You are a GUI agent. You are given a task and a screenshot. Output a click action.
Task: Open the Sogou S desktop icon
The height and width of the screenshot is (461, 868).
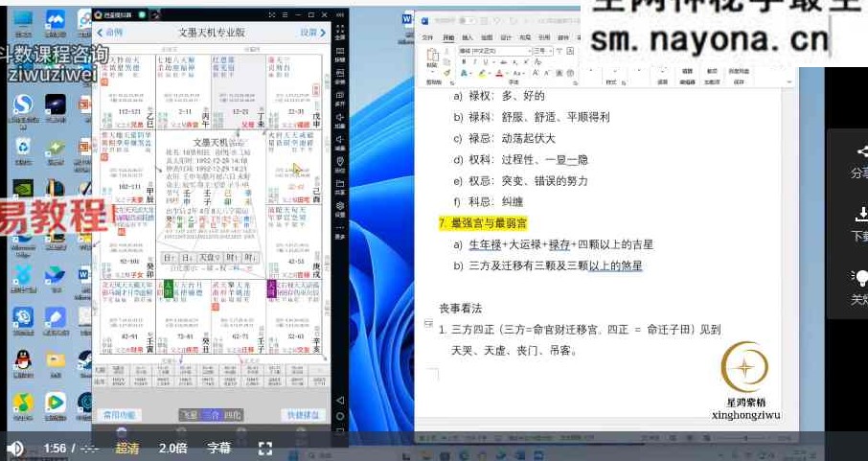(x=23, y=104)
